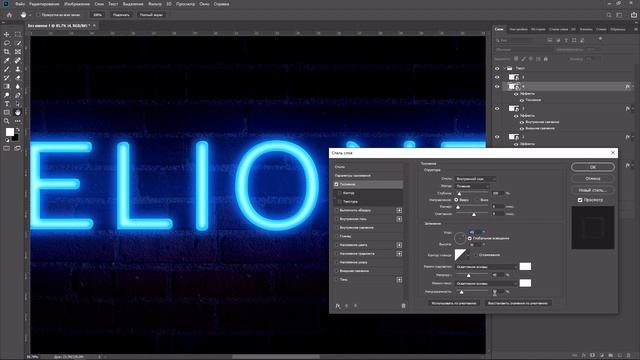
Task: Select the Вверх direction radio button
Action: pos(456,200)
